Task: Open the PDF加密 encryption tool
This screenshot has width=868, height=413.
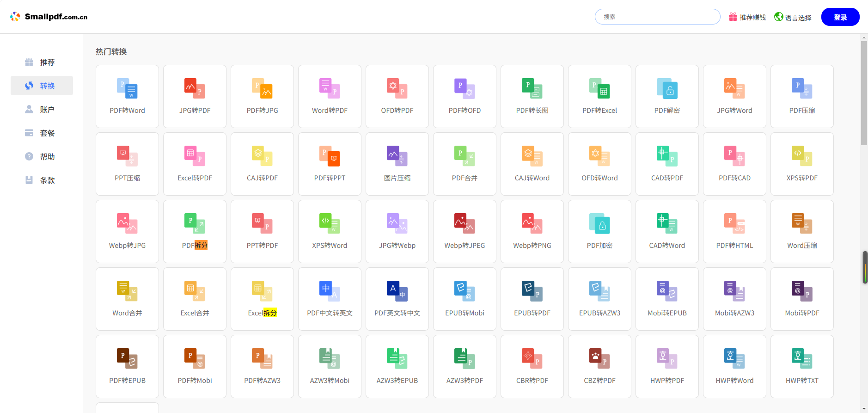Action: pyautogui.click(x=599, y=231)
